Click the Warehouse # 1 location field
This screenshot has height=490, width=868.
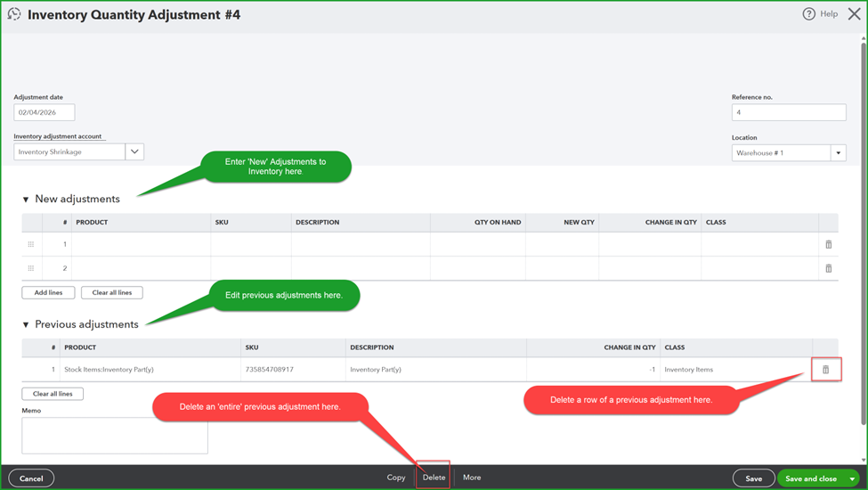coord(781,153)
